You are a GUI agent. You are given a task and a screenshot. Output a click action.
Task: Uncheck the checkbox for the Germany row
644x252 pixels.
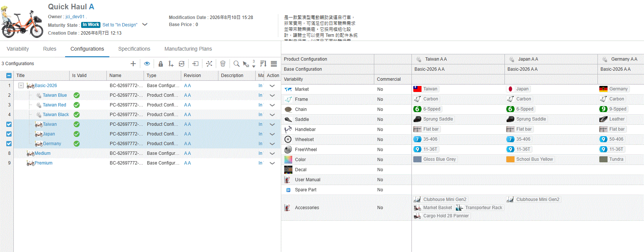[9, 144]
